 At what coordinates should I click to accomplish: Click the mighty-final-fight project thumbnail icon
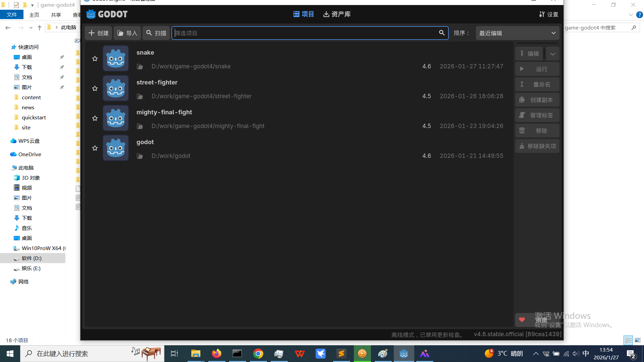[x=116, y=118]
